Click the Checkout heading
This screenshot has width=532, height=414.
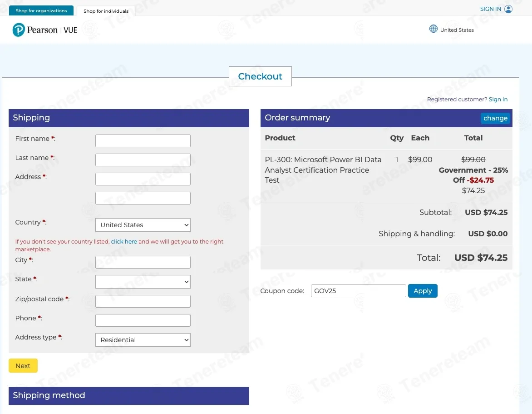click(260, 76)
